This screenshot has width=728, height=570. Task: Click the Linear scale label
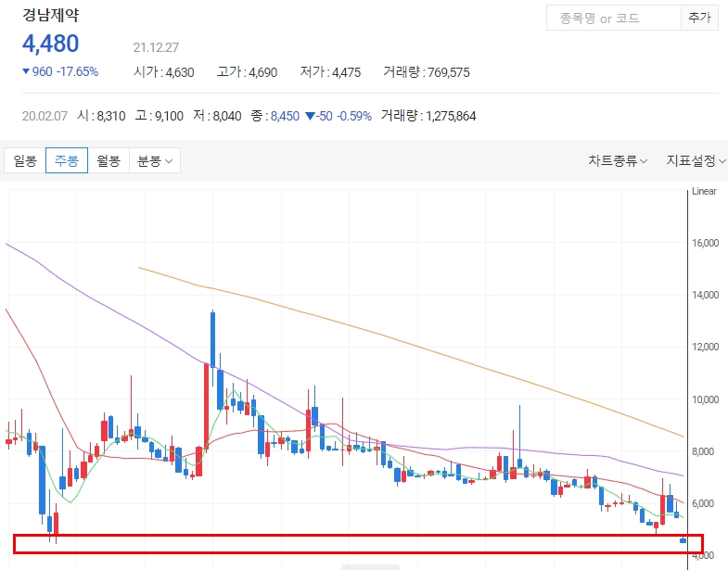click(x=704, y=191)
